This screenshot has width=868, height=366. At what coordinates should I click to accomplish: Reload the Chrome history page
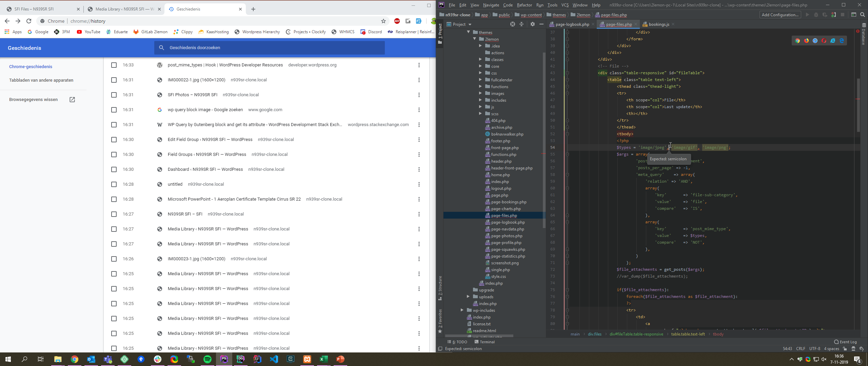pos(29,21)
